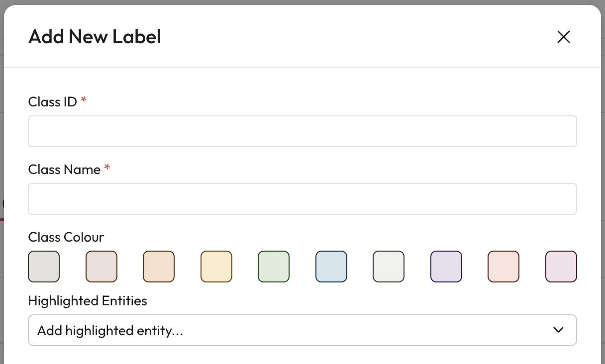Click the Class ID input field

pyautogui.click(x=302, y=131)
